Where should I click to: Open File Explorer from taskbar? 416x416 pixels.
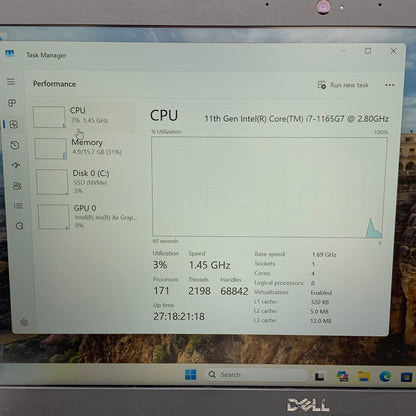point(364,376)
